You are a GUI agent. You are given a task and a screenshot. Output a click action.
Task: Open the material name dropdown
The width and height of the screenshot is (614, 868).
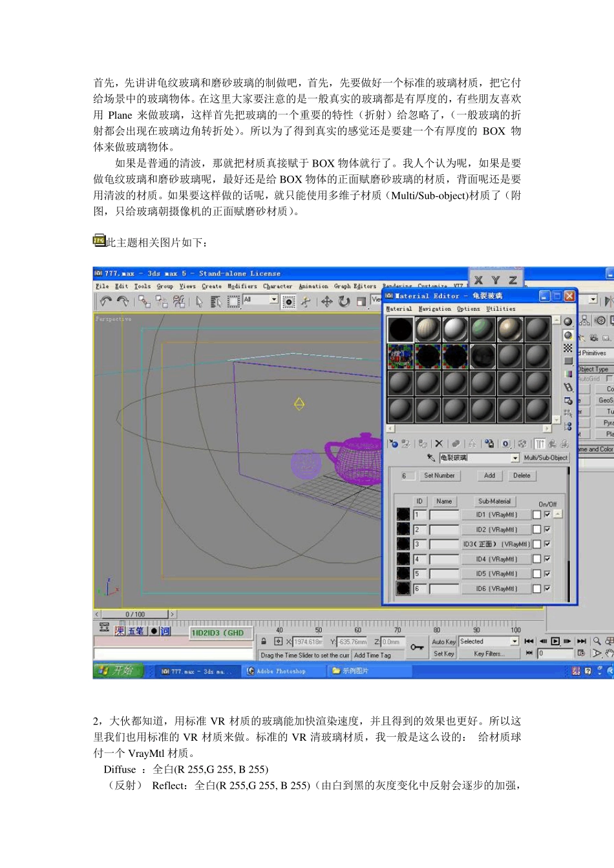515,458
